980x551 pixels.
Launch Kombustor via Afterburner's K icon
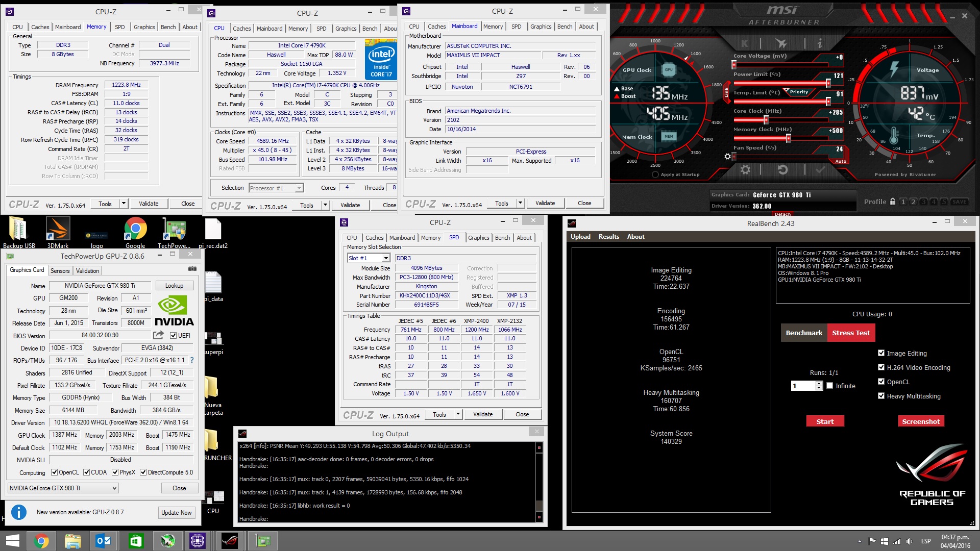click(x=745, y=44)
